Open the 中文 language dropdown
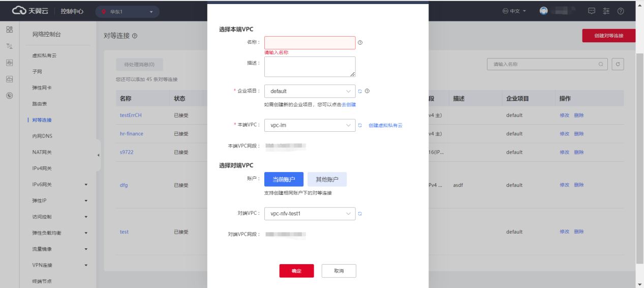 pyautogui.click(x=514, y=11)
